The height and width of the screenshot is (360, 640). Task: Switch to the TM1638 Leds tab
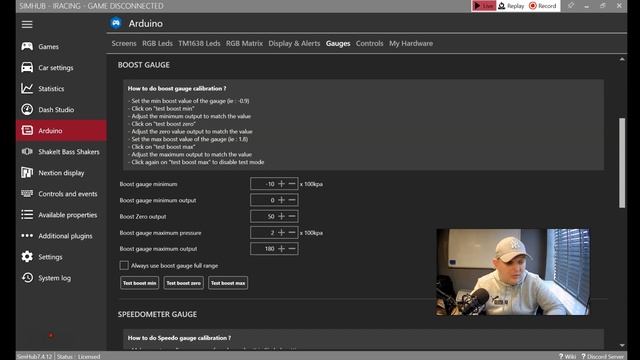(199, 43)
